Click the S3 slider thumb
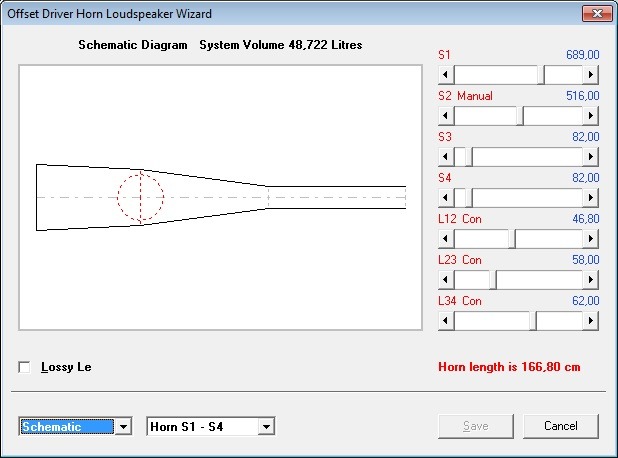 (x=469, y=156)
